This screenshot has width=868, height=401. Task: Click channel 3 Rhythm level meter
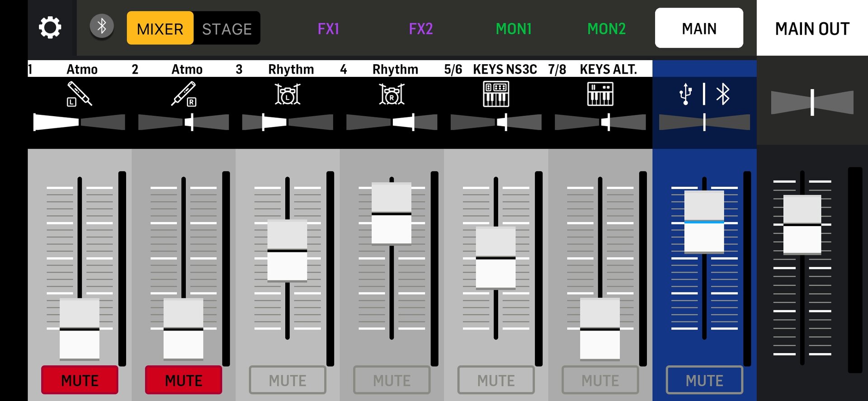click(x=330, y=269)
